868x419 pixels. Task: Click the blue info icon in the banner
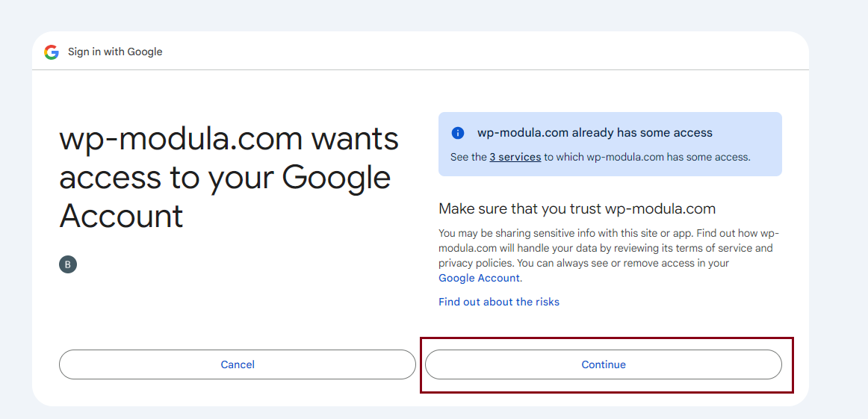click(x=458, y=133)
